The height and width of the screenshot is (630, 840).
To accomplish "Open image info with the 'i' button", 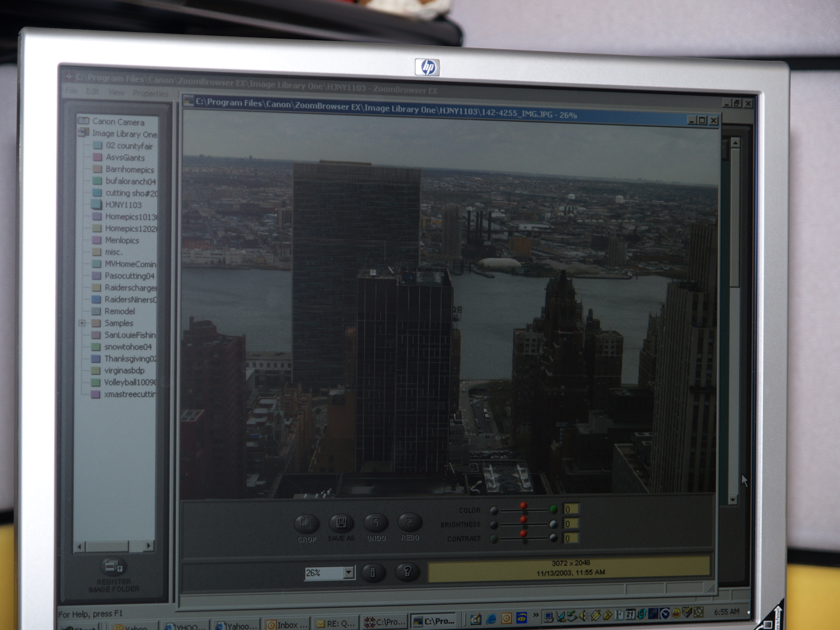I will (372, 572).
